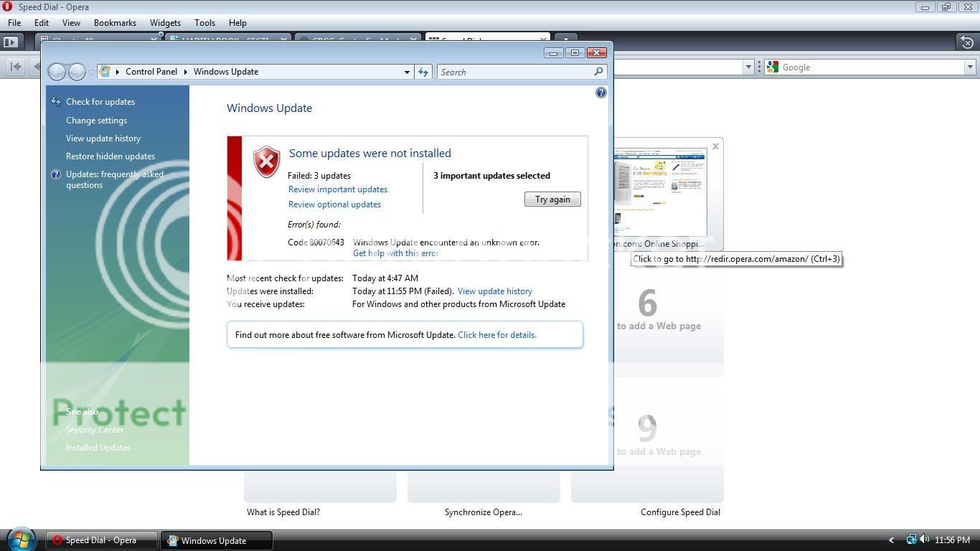The height and width of the screenshot is (551, 980).
Task: Open the Bookmarks menu
Action: click(x=115, y=23)
